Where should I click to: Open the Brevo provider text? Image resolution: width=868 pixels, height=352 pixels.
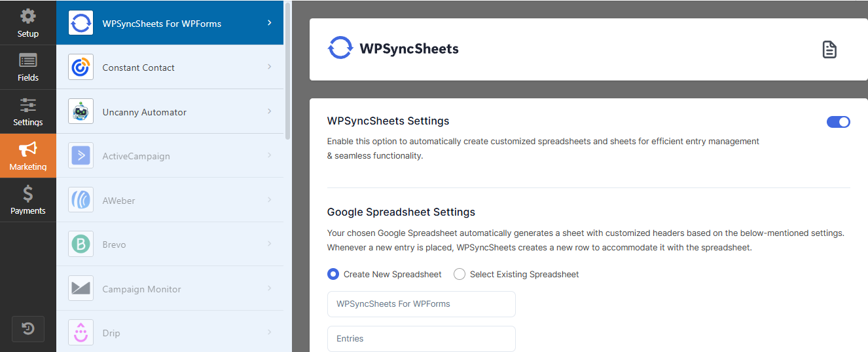tap(114, 244)
